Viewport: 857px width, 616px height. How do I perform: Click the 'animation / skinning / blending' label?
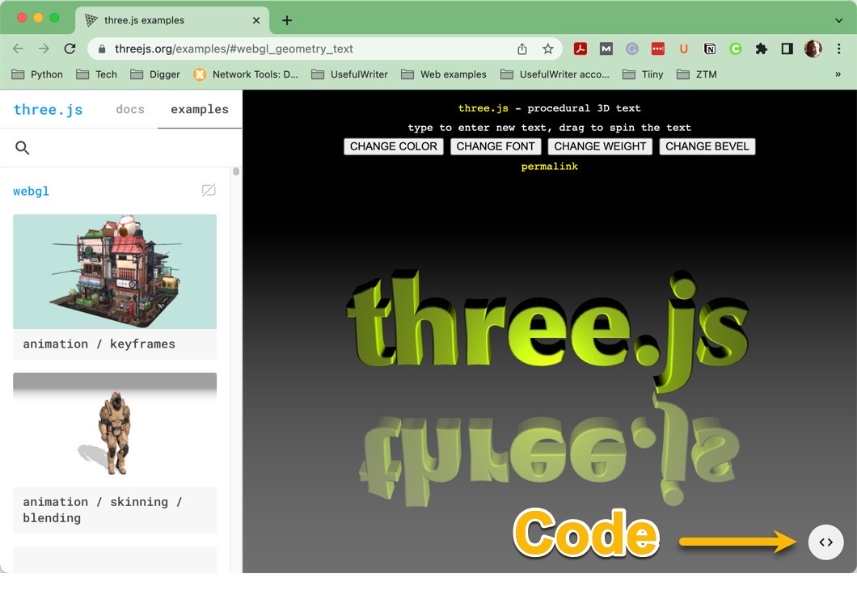(x=102, y=510)
